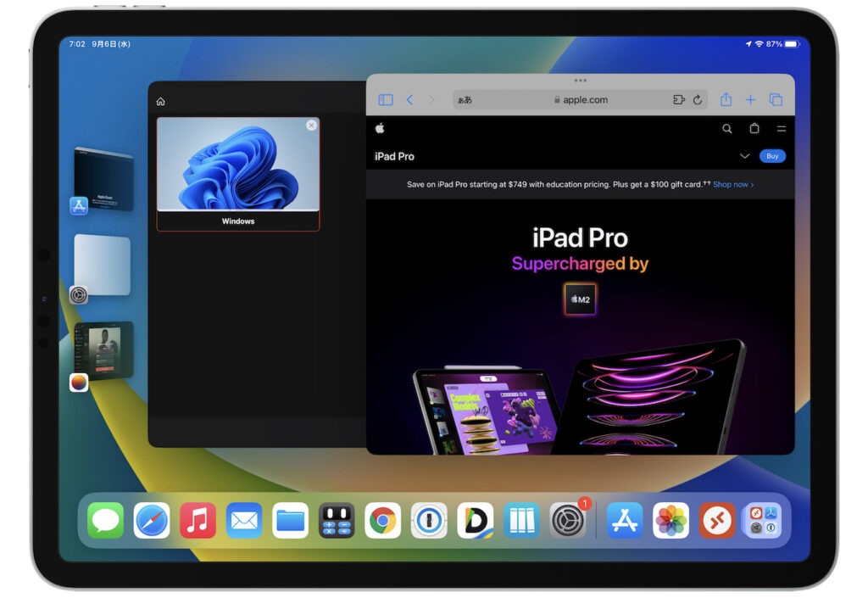This screenshot has height=598, width=868.
Task: Open the Windows remote desktop thumbnail
Action: pyautogui.click(x=238, y=166)
